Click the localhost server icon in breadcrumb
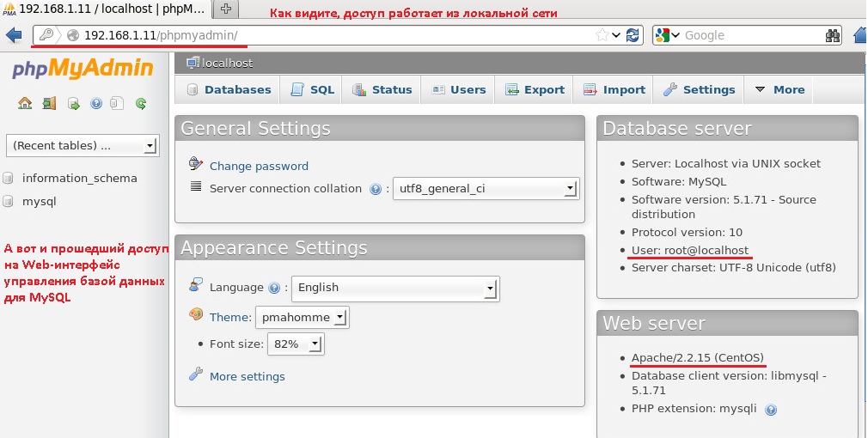 click(193, 63)
